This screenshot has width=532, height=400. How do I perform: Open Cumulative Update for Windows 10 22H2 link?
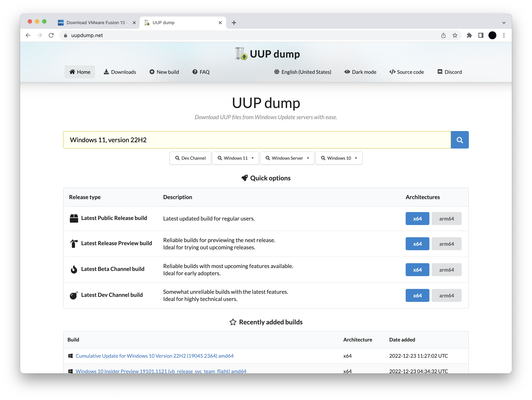tap(154, 356)
